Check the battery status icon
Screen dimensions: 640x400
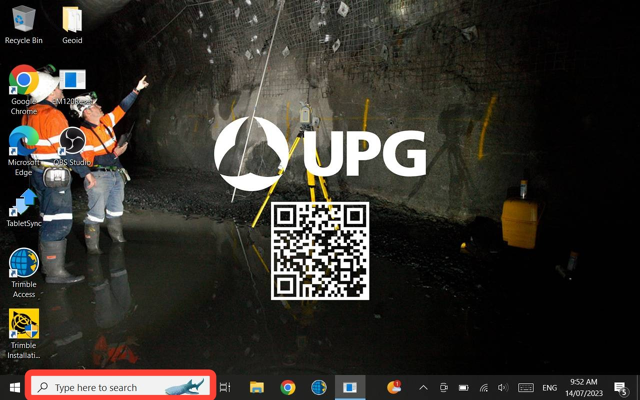point(463,387)
